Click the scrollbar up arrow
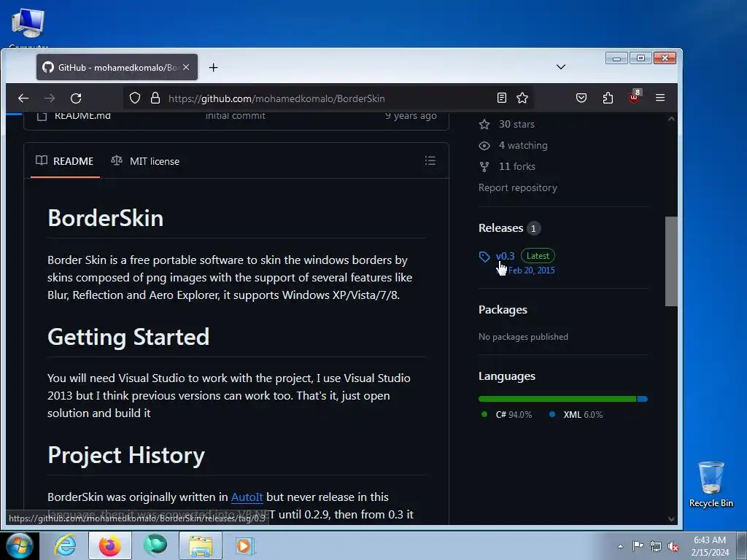This screenshot has width=747, height=560. point(671,119)
